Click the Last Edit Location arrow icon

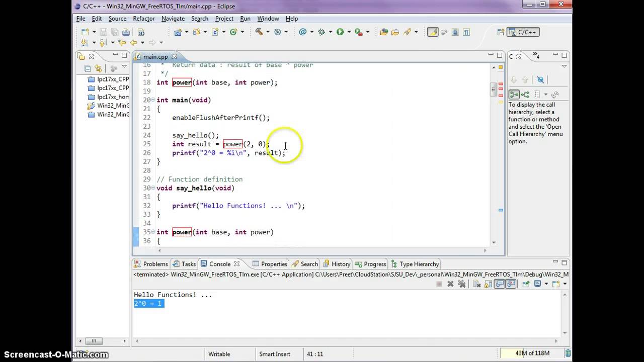(122, 43)
